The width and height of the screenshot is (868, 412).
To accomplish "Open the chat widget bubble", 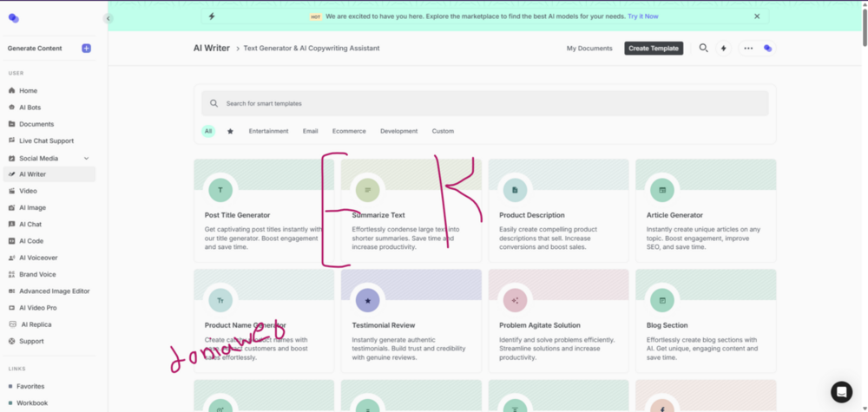I will point(841,392).
